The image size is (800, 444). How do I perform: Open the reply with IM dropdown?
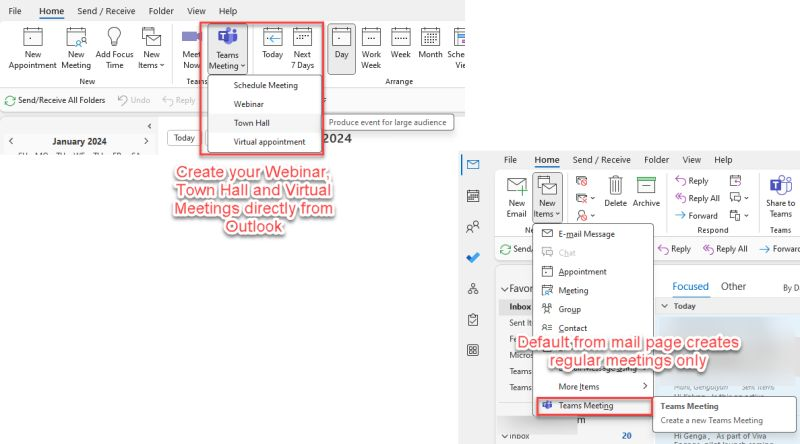coord(739,198)
